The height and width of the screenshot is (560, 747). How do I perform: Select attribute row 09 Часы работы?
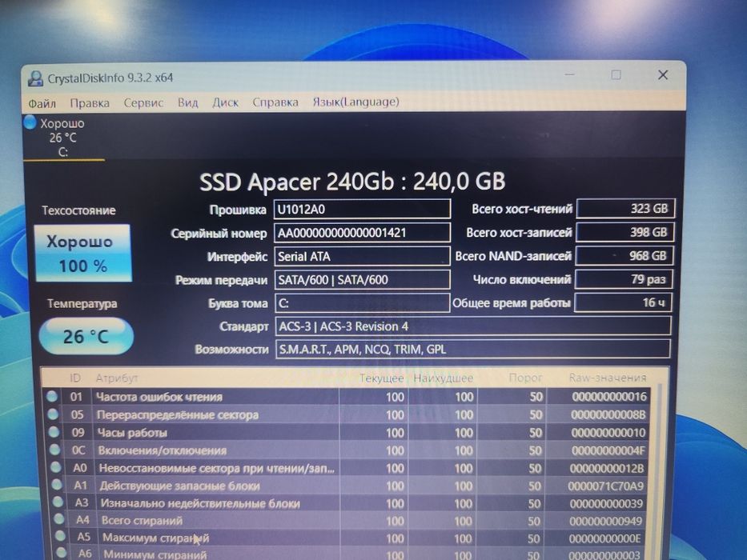tap(349, 433)
